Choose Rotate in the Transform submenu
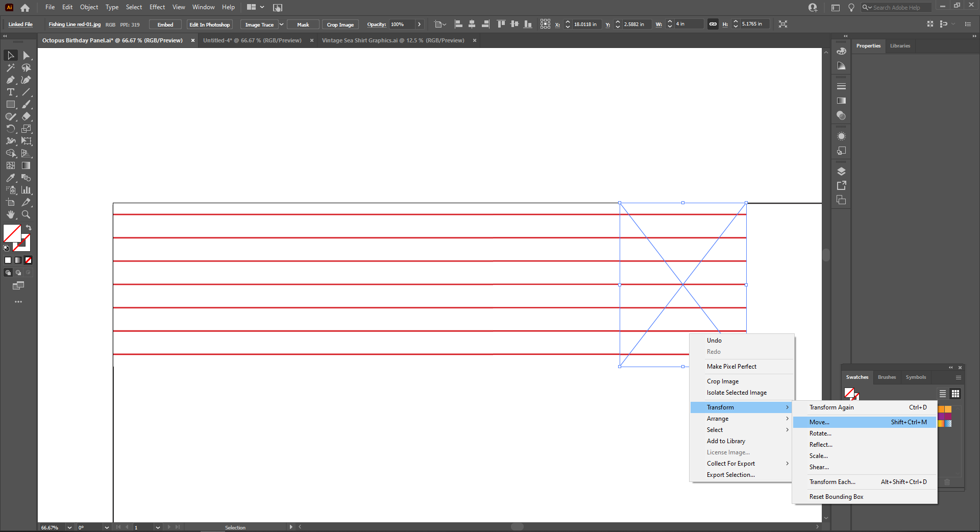The width and height of the screenshot is (980, 532). (x=865, y=433)
